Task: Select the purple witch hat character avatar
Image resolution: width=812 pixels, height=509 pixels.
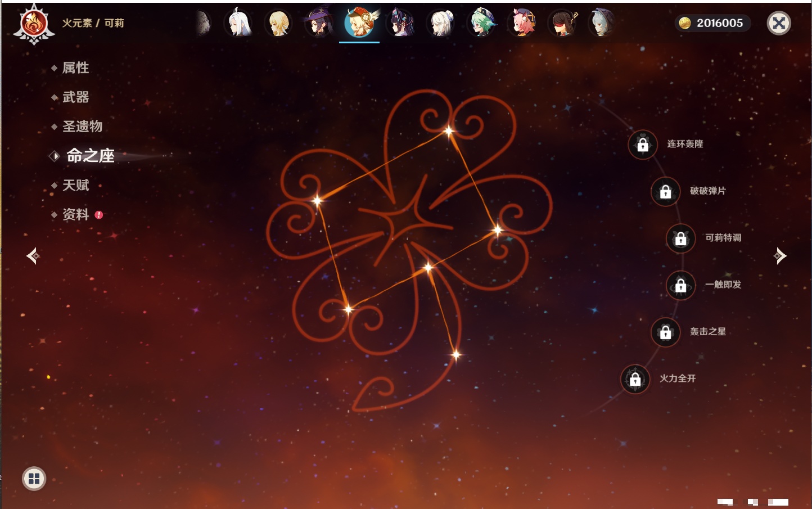Action: pyautogui.click(x=319, y=23)
